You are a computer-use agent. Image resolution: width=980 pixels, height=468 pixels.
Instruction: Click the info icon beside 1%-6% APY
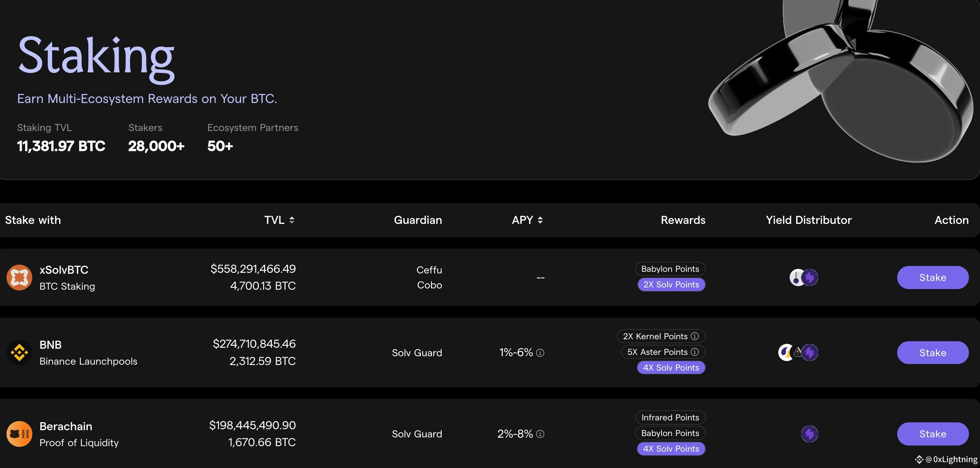(540, 353)
